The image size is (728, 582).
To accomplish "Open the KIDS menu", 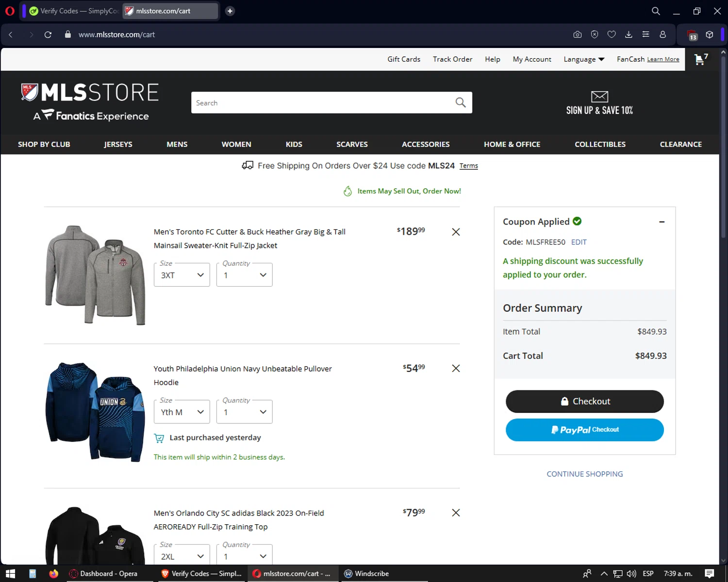I will point(294,144).
